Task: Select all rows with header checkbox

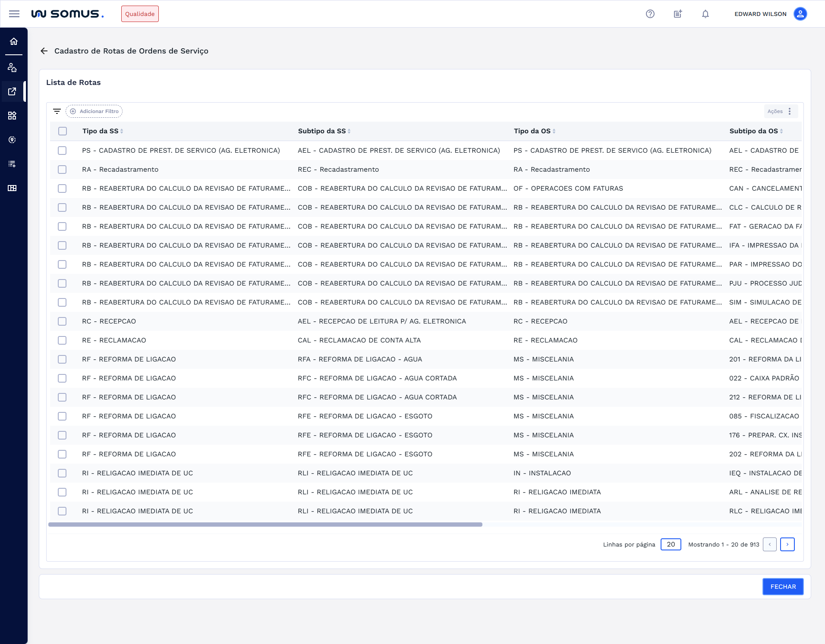Action: (x=63, y=131)
